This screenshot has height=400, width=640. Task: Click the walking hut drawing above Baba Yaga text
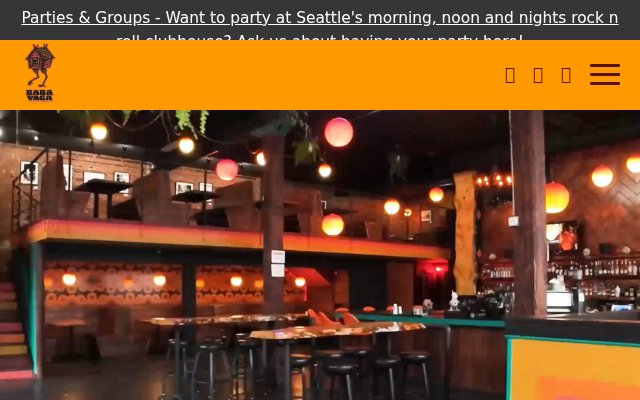click(40, 65)
